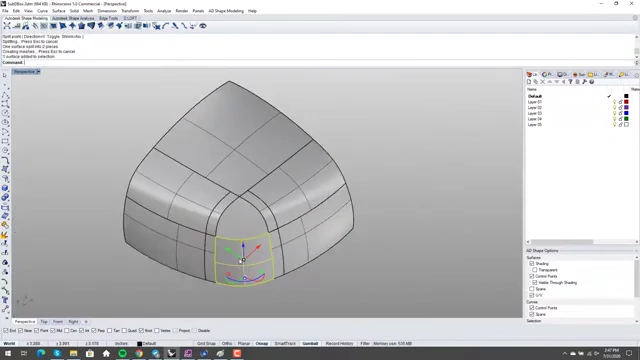Switch to Edge Tools toolbar tab
640x360 pixels.
[x=109, y=18]
